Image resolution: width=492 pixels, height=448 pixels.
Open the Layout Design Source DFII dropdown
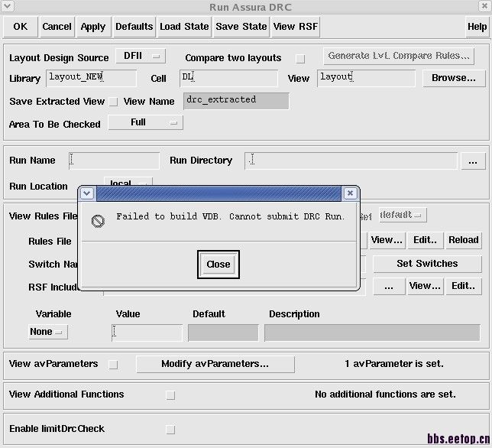[141, 56]
